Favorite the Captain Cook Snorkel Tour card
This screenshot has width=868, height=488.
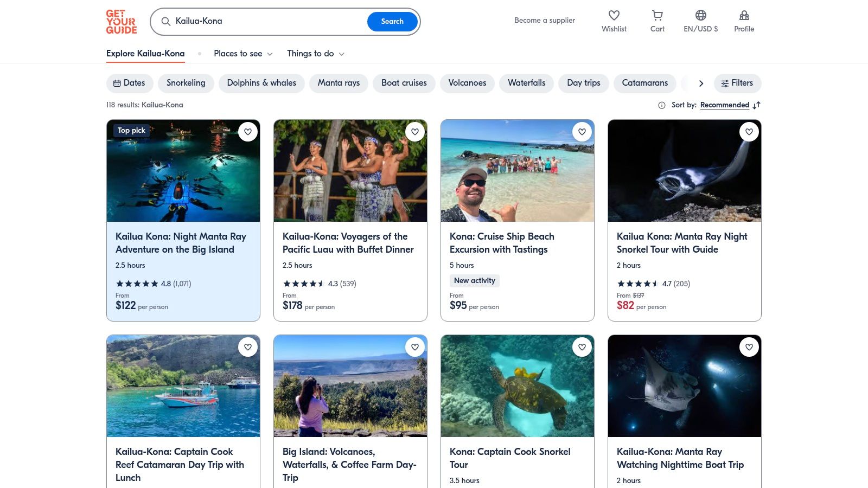[582, 347]
